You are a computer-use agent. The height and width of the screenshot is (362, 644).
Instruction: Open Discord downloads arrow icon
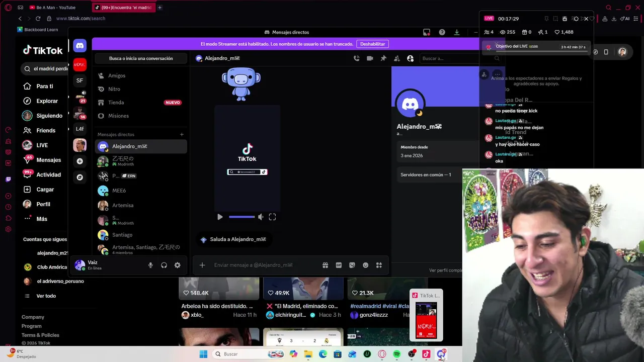pos(457,32)
